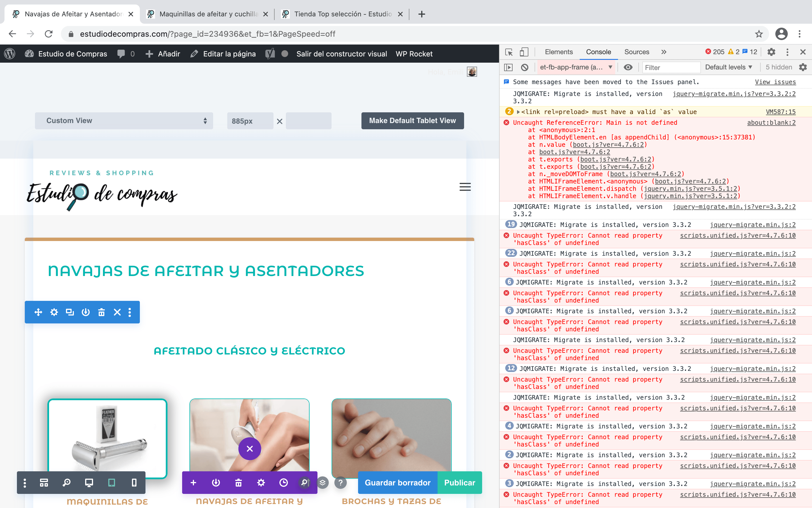Open DevTools customize three-dots menu
The image size is (812, 508).
pos(787,52)
